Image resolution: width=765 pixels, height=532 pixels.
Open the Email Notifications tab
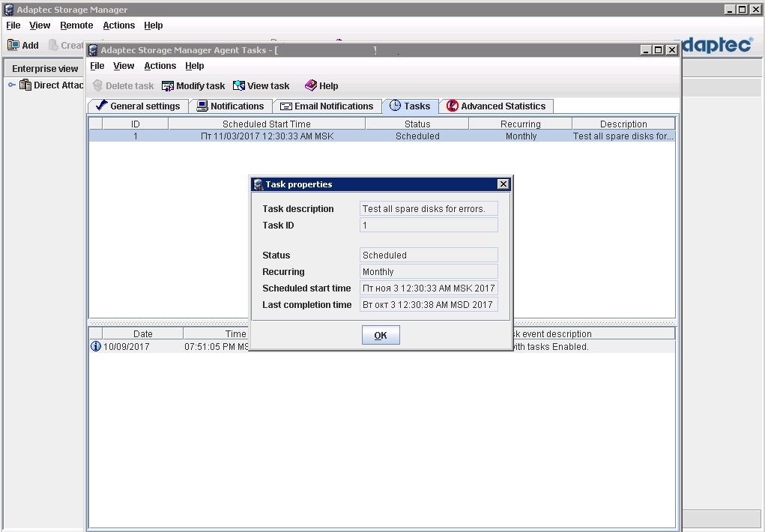[x=327, y=106]
